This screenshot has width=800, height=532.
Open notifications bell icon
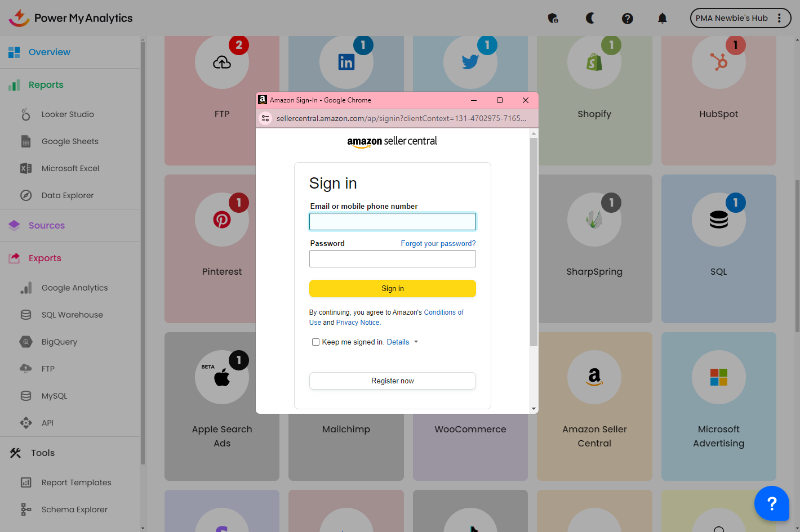[662, 18]
